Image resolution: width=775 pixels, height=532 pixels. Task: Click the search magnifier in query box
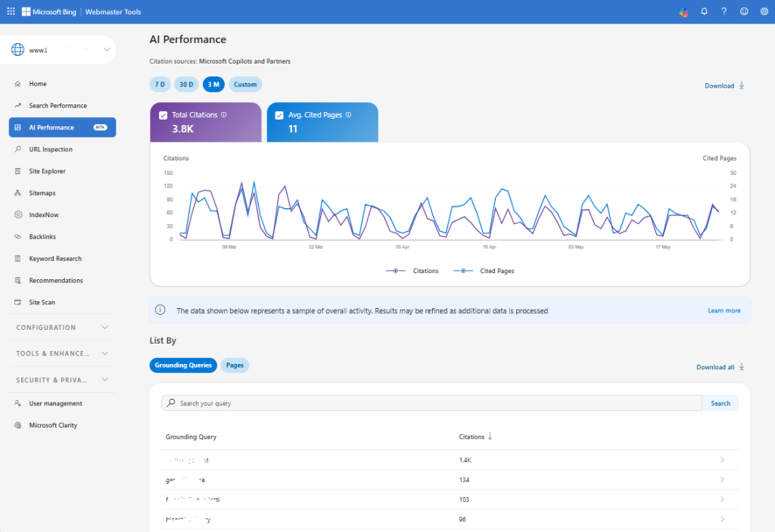(x=171, y=403)
